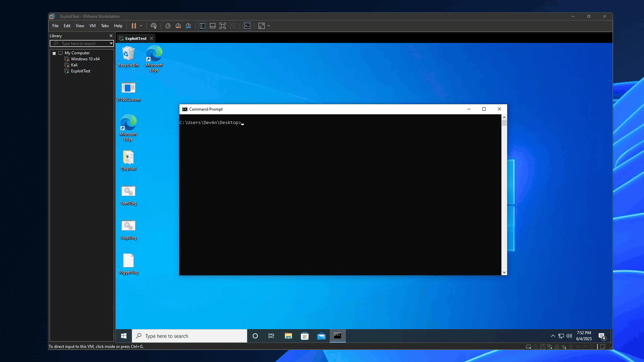Viewport: 644px width, 362px height.
Task: Pause the virtual machine with the orange toolbar button
Action: pyautogui.click(x=134, y=26)
